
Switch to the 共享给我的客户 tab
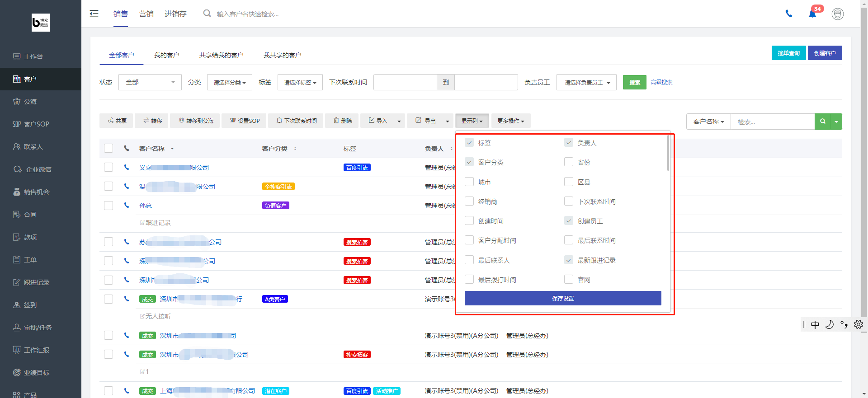point(221,55)
